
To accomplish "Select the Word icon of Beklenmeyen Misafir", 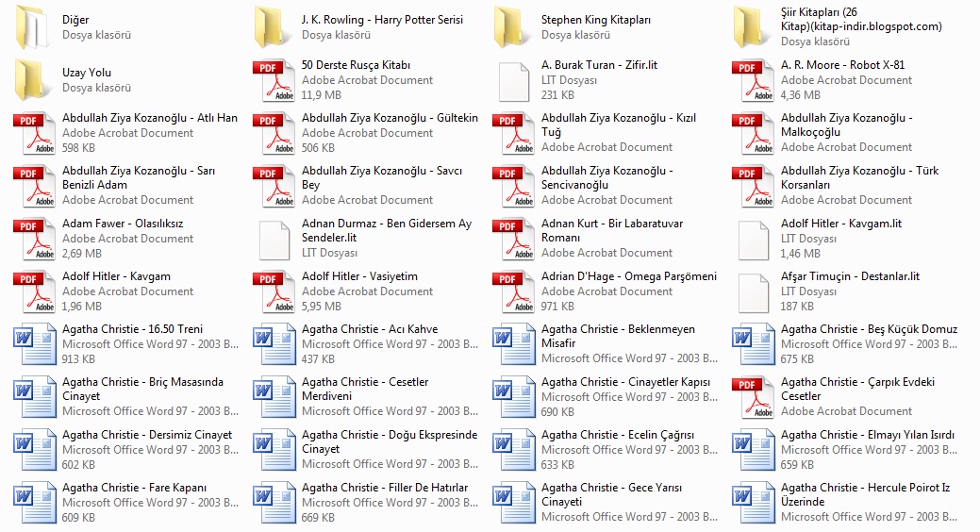I will 513,344.
